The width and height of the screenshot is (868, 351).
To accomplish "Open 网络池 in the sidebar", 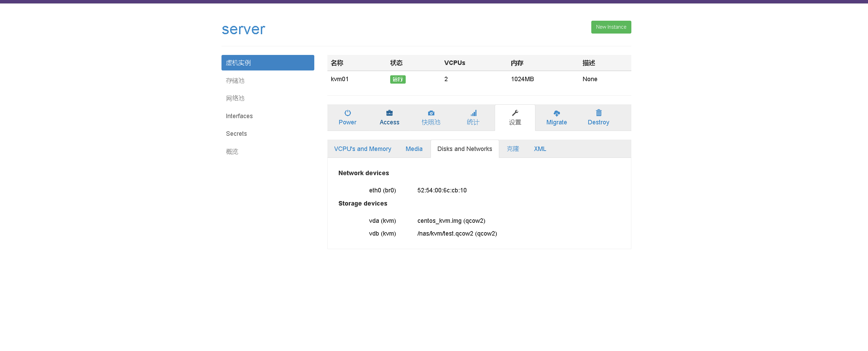I will 268,98.
